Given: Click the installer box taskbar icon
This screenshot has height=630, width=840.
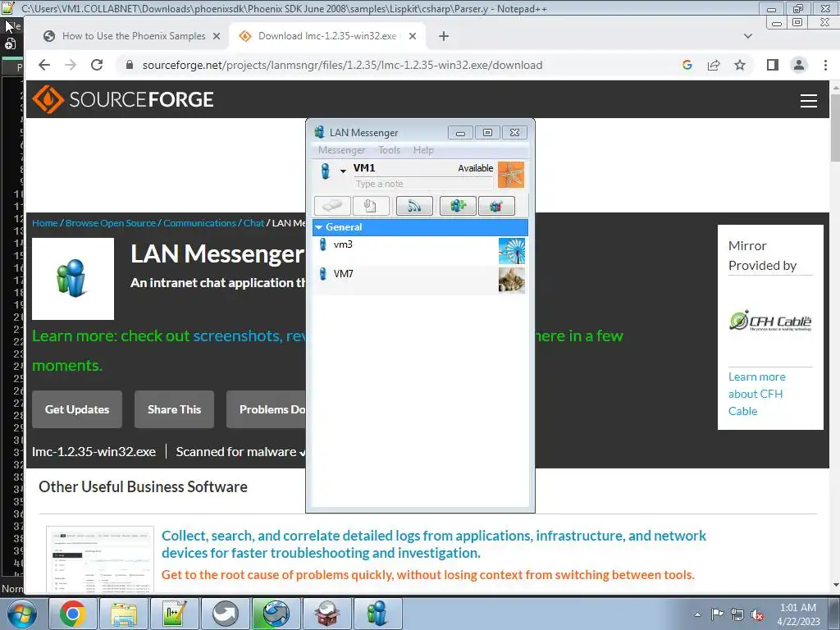Looking at the screenshot, I should click(x=326, y=614).
